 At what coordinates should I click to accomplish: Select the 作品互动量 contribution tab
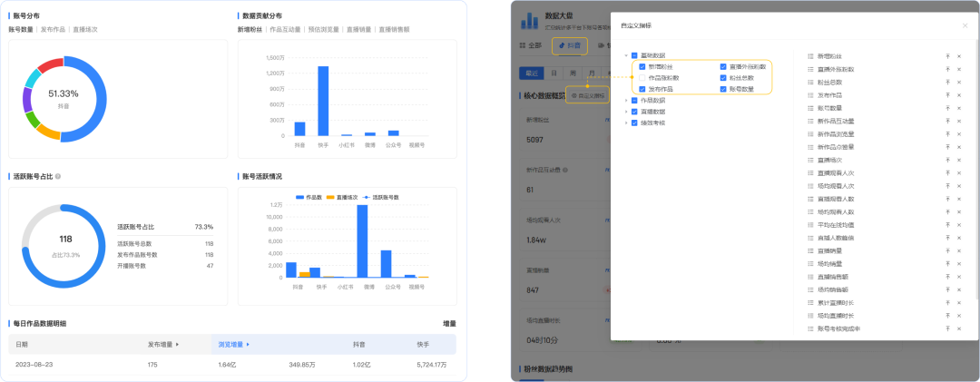pyautogui.click(x=285, y=30)
